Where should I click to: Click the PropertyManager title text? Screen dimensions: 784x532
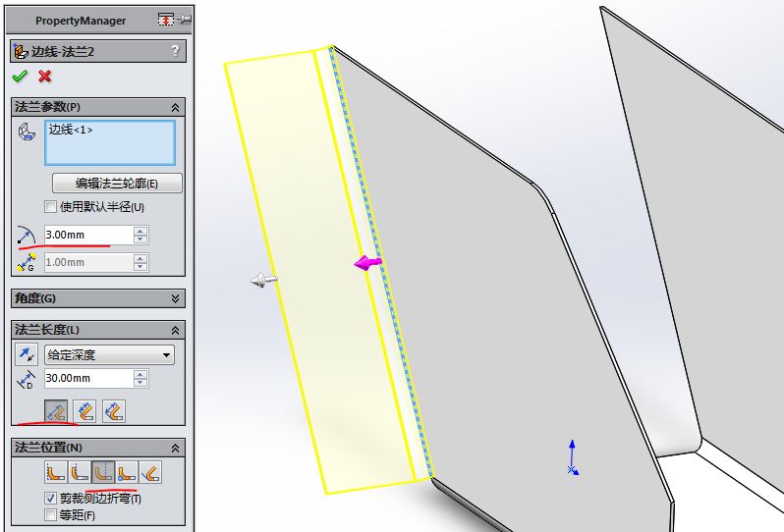(81, 21)
